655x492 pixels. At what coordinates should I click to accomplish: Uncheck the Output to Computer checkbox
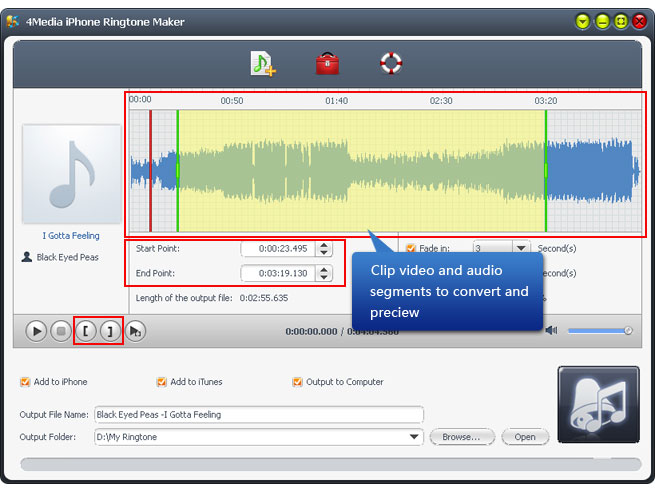point(298,382)
